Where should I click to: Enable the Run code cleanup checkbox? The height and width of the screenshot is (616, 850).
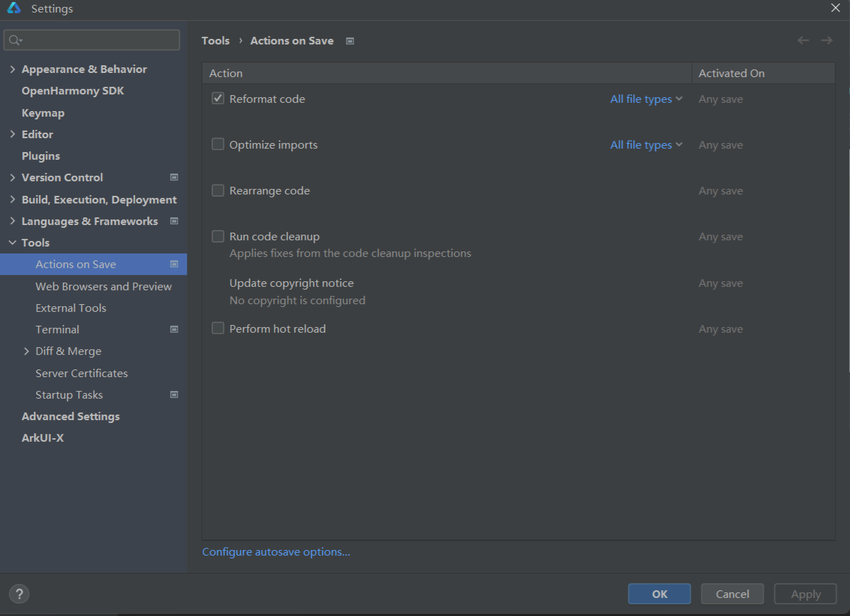[218, 236]
